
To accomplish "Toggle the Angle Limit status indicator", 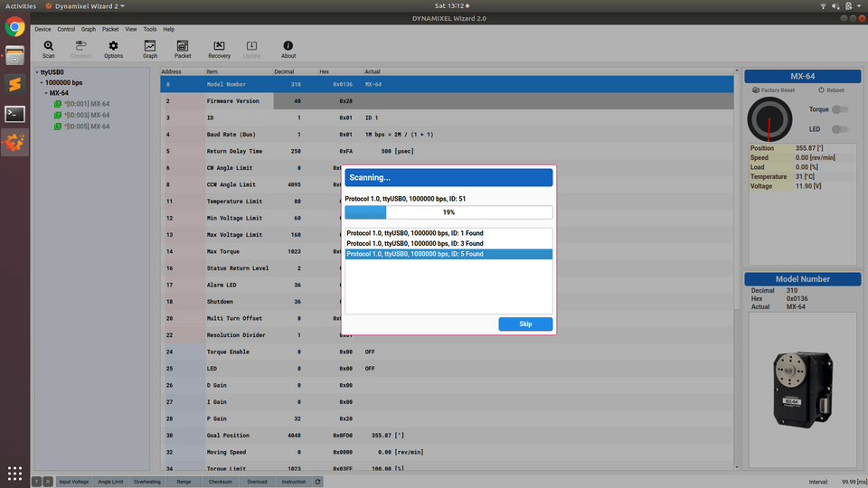I will click(x=110, y=482).
